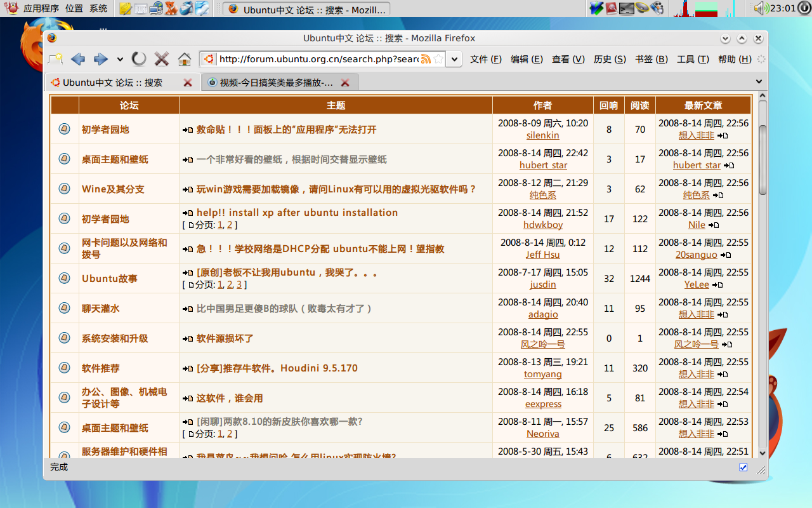Open thread help!! install xp after ubuntu installation
812x508 pixels.
coord(297,213)
